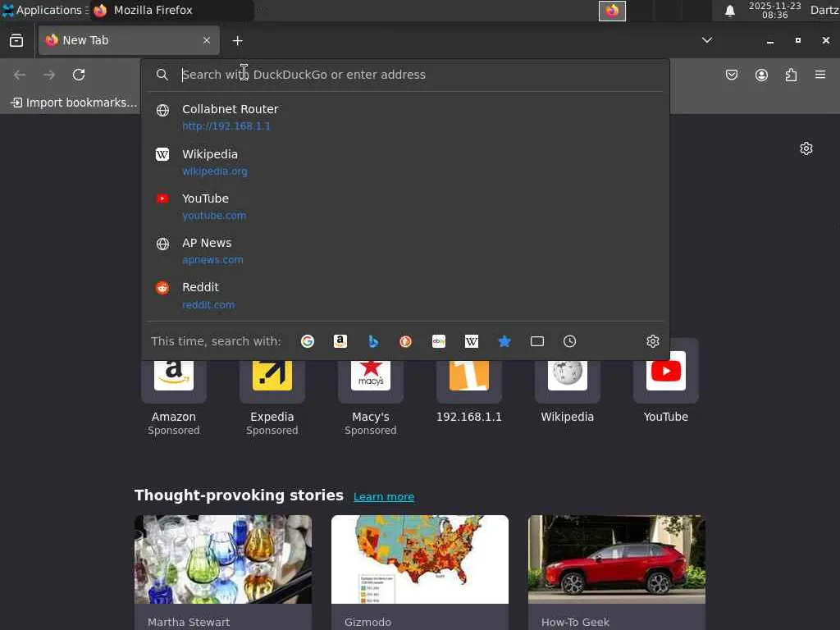Search this time with Google

point(308,341)
